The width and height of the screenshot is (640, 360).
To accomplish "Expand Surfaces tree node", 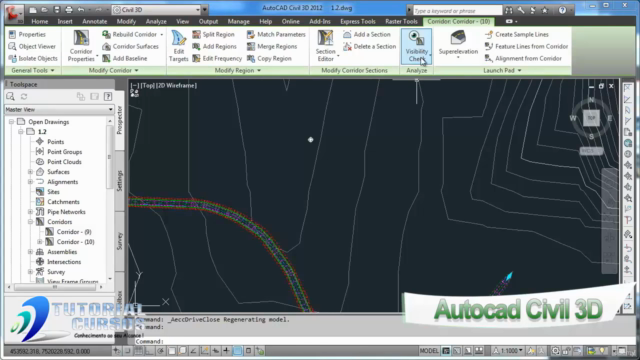I will 30,172.
